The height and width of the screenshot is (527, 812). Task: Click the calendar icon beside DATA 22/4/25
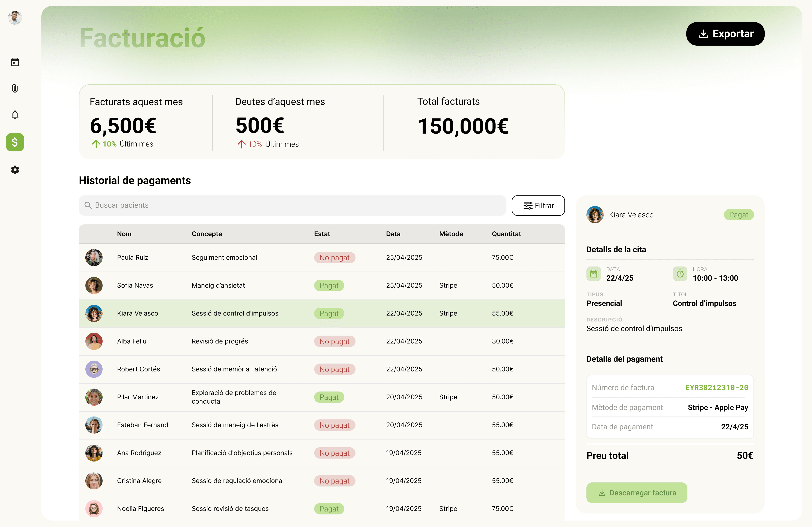click(594, 274)
